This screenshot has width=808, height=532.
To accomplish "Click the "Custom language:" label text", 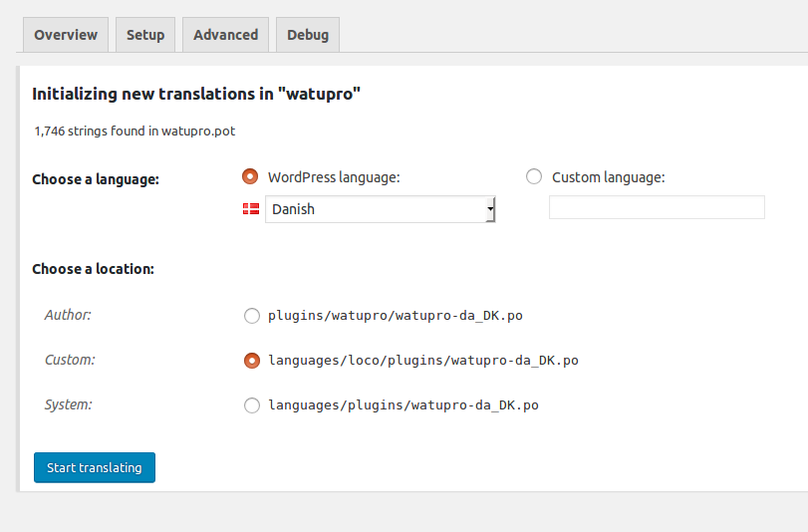I will (609, 177).
